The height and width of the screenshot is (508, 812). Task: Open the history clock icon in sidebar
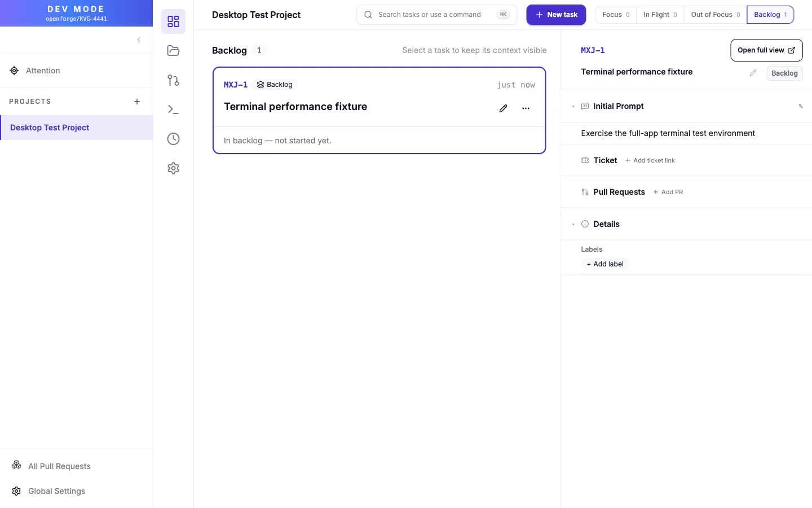[x=173, y=139]
